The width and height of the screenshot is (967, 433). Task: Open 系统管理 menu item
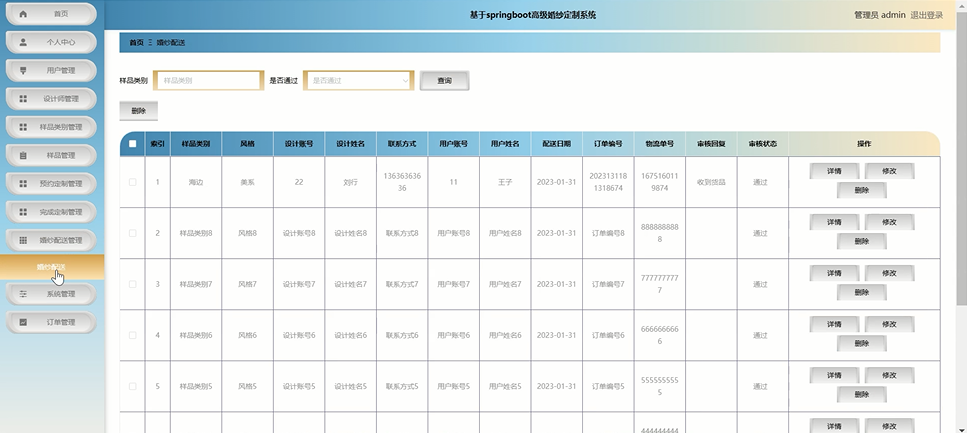click(x=51, y=294)
